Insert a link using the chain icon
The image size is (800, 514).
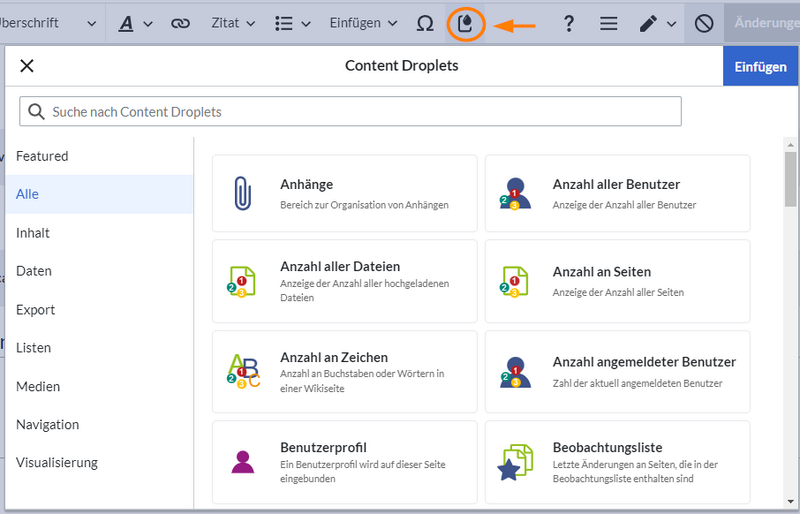(x=180, y=23)
